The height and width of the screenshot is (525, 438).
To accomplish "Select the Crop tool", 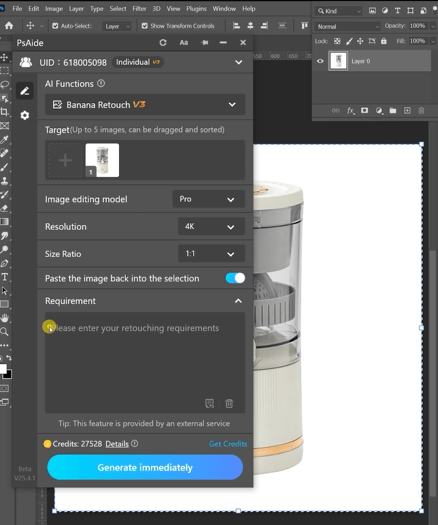I will point(4,112).
